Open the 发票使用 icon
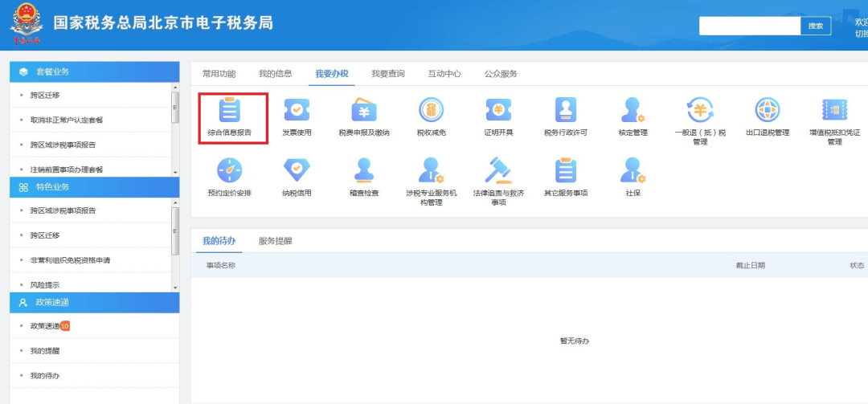 click(x=297, y=109)
